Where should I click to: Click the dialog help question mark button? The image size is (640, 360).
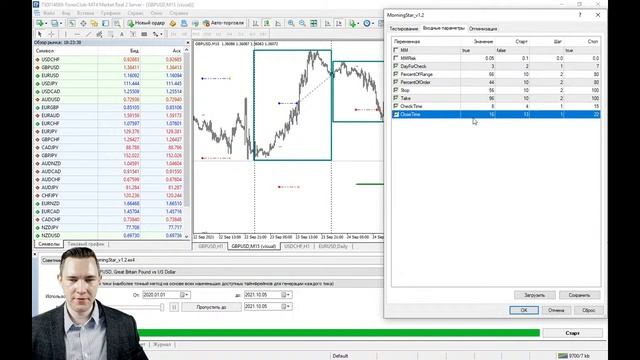[580, 15]
